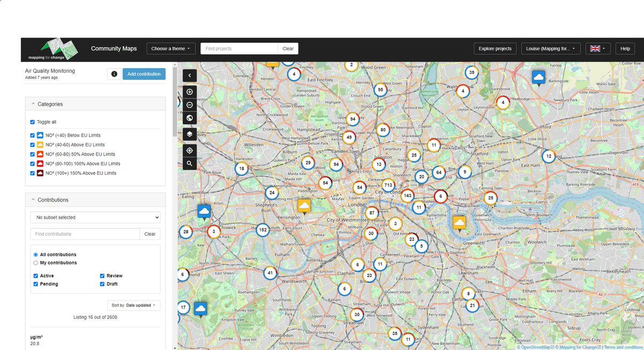This screenshot has width=644, height=350.
Task: Select the yellow cloud marker above Greenwich
Action: (x=459, y=223)
